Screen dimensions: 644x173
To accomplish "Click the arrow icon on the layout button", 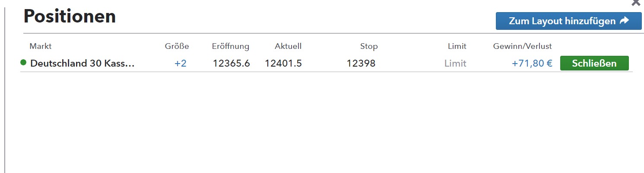I will pos(624,21).
